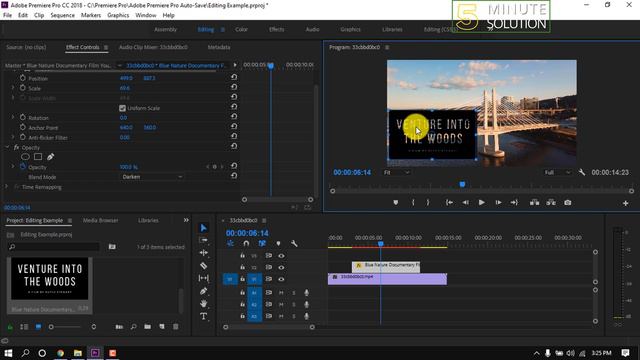Viewport: 640px width, 360px height.
Task: Select the Pen tool in tools panel
Action: [x=203, y=291]
